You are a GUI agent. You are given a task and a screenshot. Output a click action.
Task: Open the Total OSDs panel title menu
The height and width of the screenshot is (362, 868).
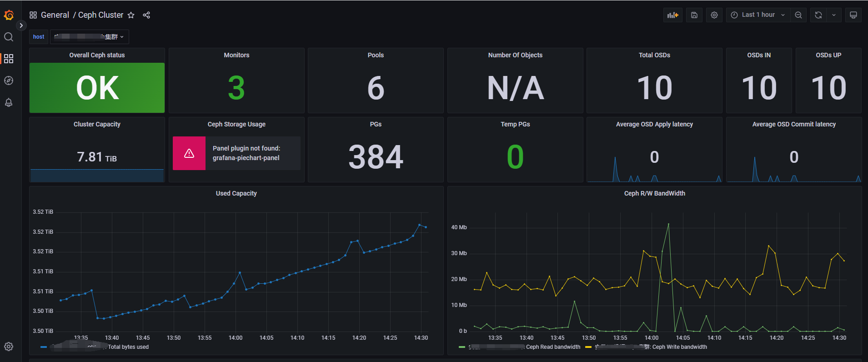tap(654, 55)
